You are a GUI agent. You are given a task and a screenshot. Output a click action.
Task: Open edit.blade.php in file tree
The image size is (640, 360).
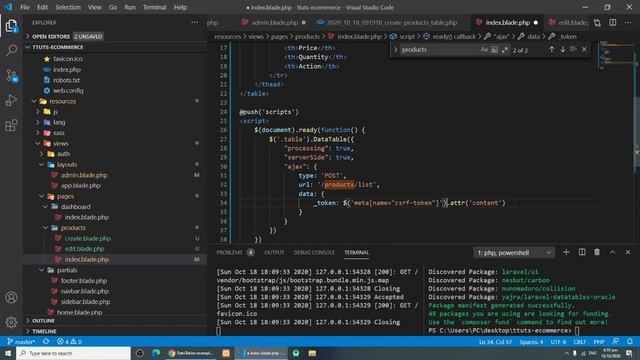tap(84, 249)
